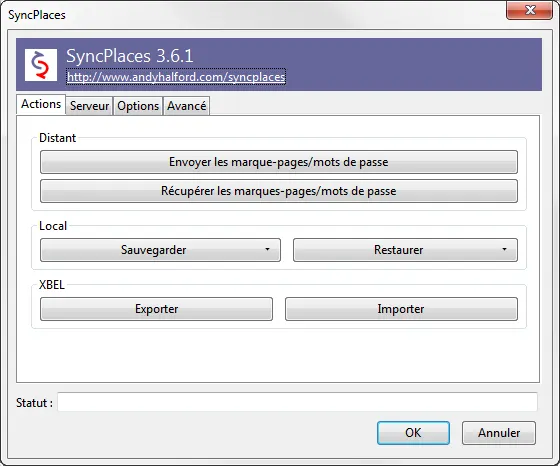The height and width of the screenshot is (466, 560).
Task: Click the SyncPlaces window title text
Action: (x=37, y=15)
